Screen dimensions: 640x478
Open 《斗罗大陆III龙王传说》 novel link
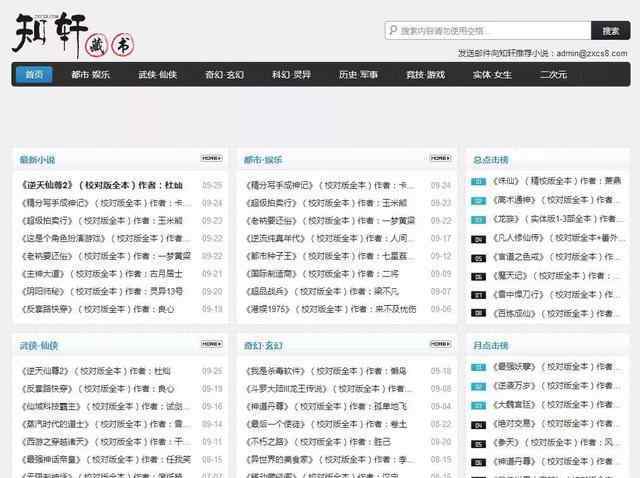point(329,389)
